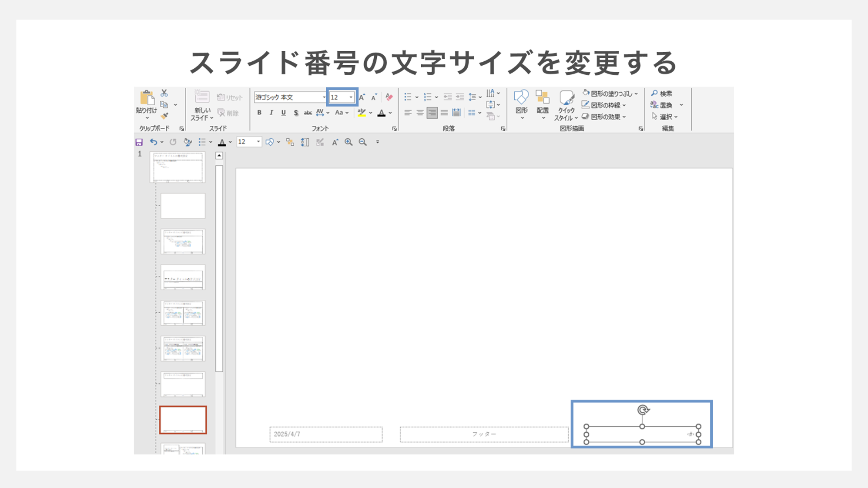Click the Undo arrow icon
The image size is (868, 488).
click(x=154, y=142)
